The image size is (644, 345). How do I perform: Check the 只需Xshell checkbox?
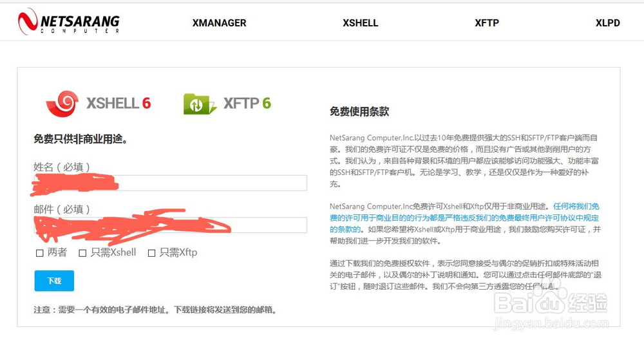click(x=82, y=253)
